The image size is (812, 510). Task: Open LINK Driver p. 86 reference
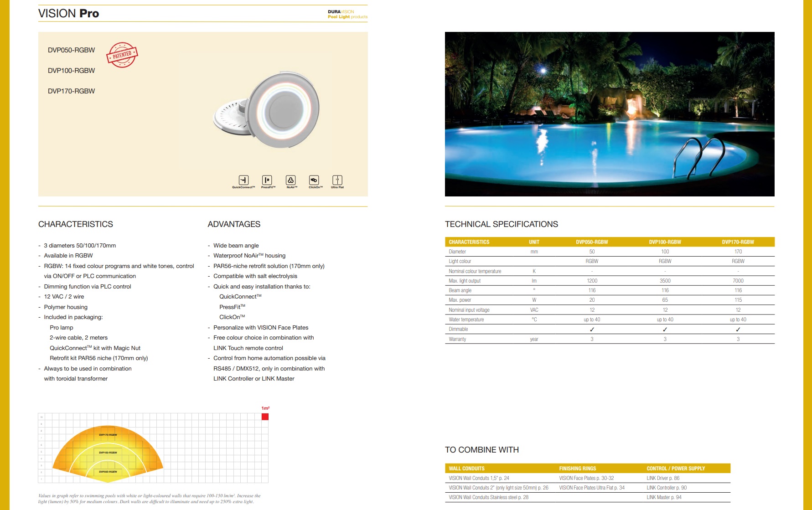[663, 478]
